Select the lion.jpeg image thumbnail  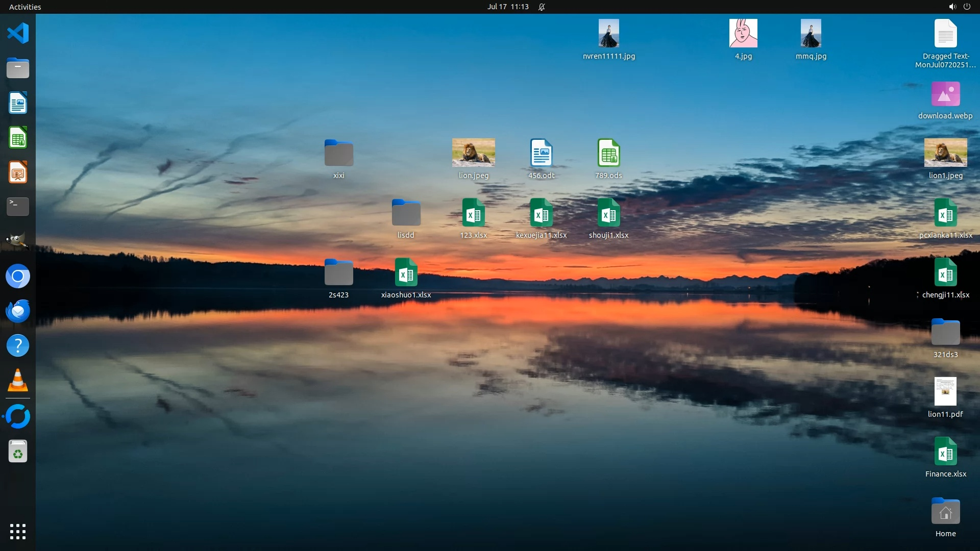pyautogui.click(x=473, y=153)
